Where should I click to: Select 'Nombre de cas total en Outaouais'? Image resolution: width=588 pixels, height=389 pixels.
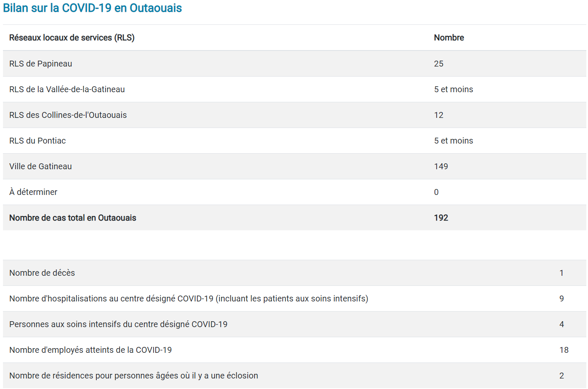(73, 218)
